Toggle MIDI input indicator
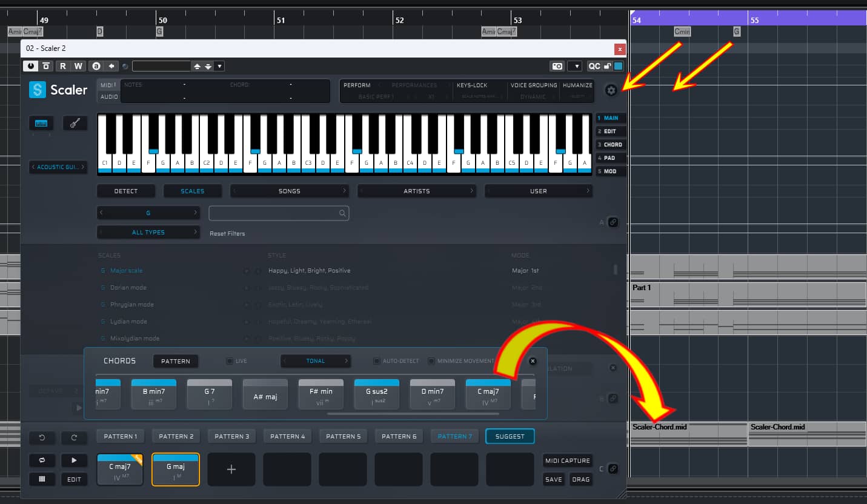Screen dimensions: 867x504 click(108, 85)
